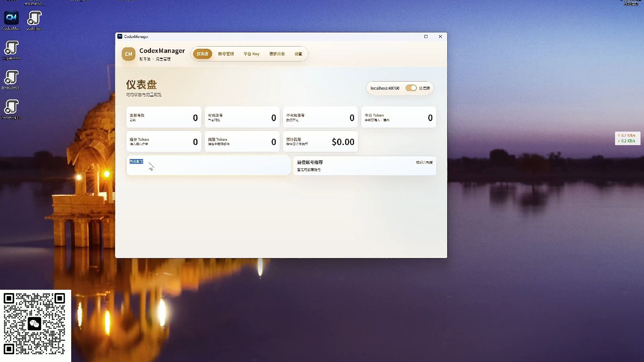Click the network speed monitor widget

628,138
